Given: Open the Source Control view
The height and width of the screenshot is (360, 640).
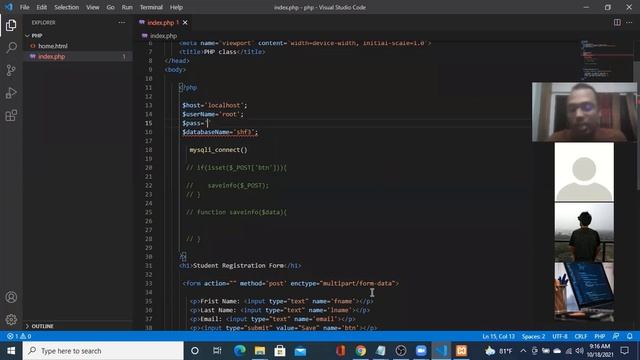Looking at the screenshot, I should (11, 70).
